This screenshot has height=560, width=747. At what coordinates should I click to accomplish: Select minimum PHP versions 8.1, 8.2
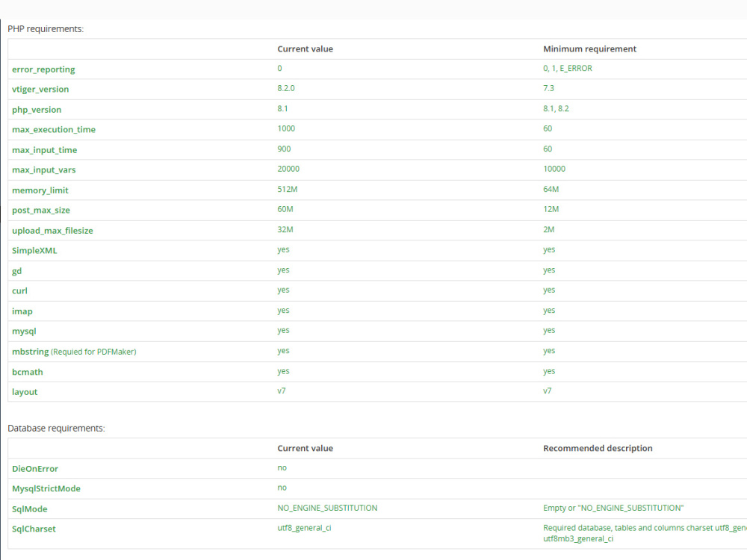(556, 109)
